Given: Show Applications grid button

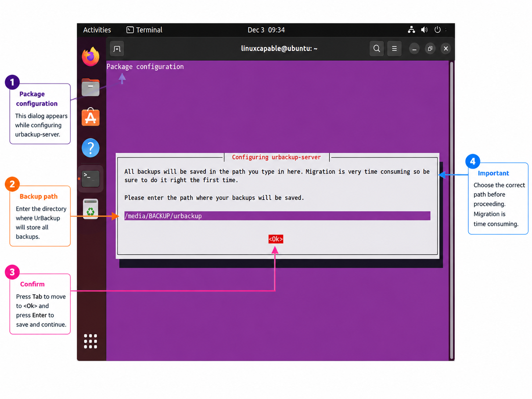Looking at the screenshot, I should [90, 341].
